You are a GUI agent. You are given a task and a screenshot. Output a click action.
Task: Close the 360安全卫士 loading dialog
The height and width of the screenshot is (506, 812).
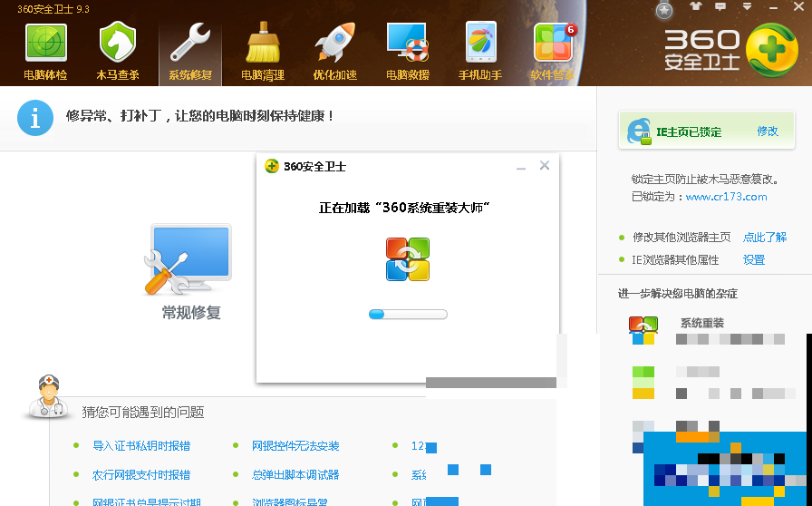click(x=545, y=165)
